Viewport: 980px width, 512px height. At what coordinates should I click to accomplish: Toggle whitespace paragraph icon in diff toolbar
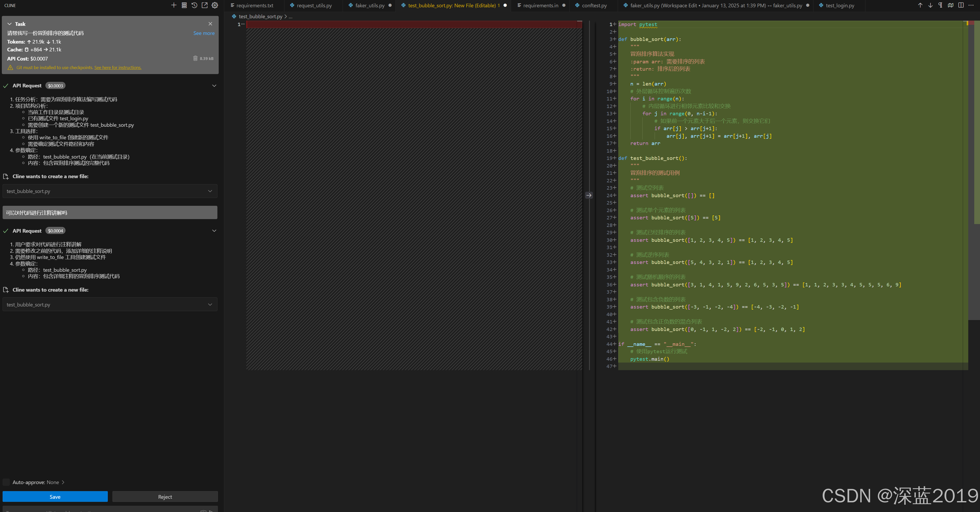(940, 5)
